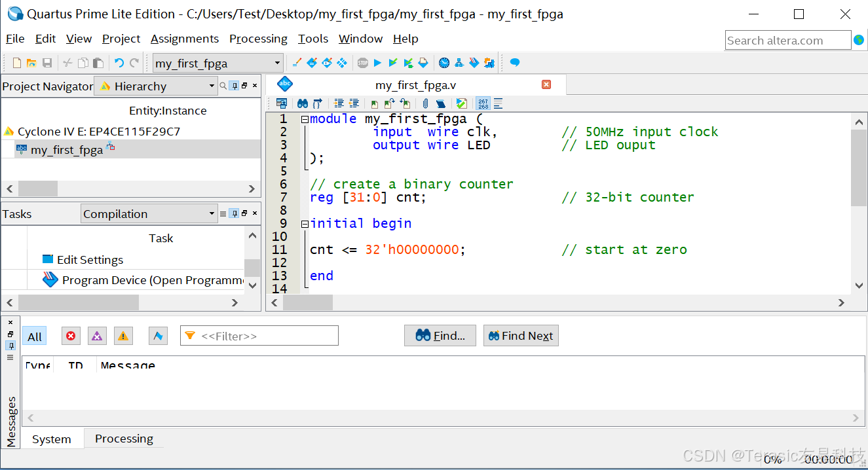Image resolution: width=868 pixels, height=470 pixels.
Task: Click the customize lines icon in Tasks header
Action: pyautogui.click(x=223, y=213)
